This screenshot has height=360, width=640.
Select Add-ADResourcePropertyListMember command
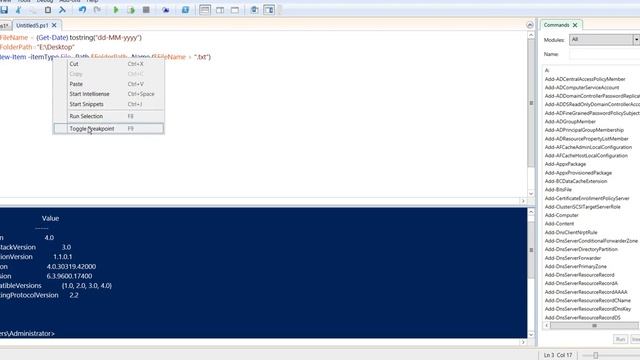(x=587, y=139)
